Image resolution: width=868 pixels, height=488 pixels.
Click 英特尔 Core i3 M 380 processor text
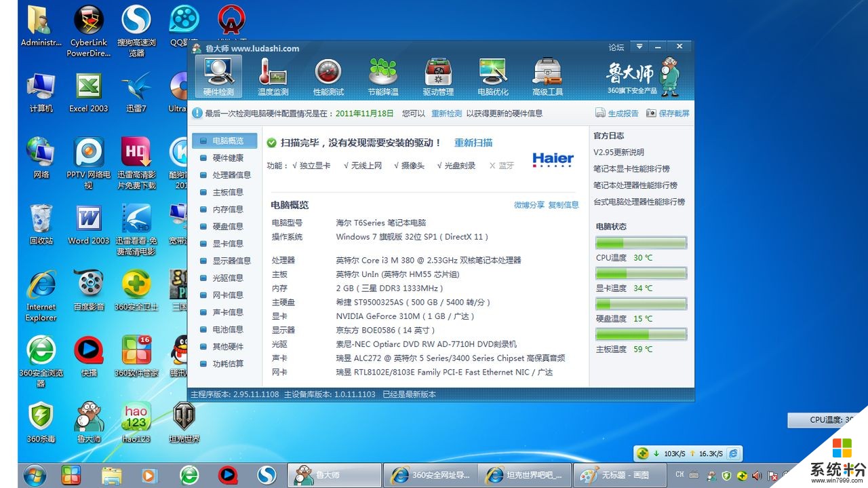click(429, 261)
